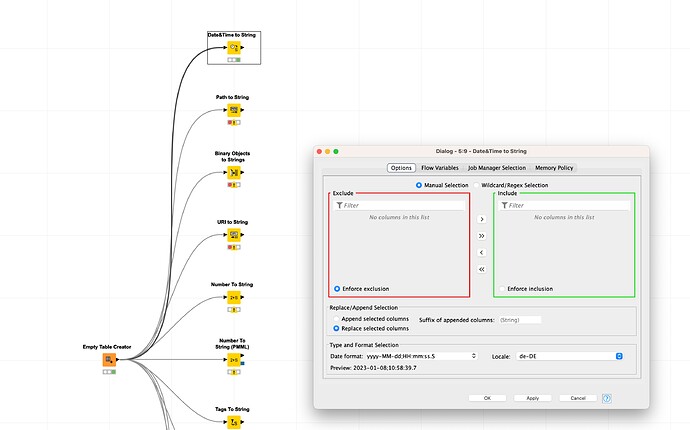Choose Enforce exclusion option
The image size is (690, 430).
tap(337, 289)
